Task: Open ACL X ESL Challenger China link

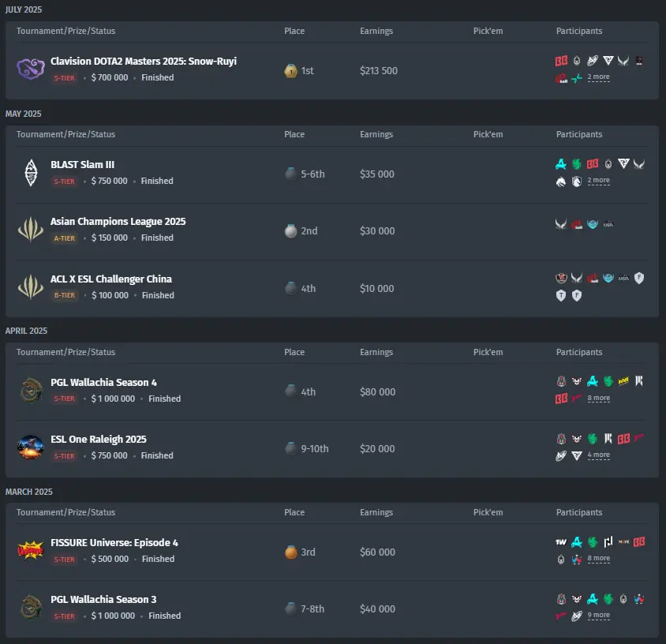Action: tap(110, 279)
